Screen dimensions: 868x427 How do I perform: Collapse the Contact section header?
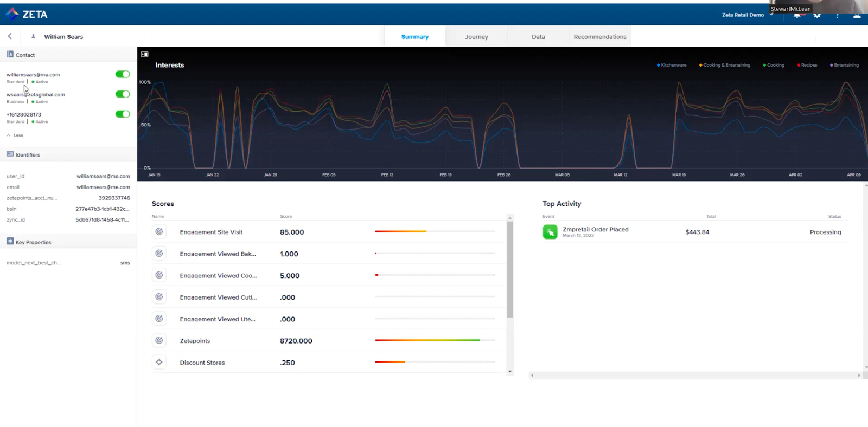(68, 55)
